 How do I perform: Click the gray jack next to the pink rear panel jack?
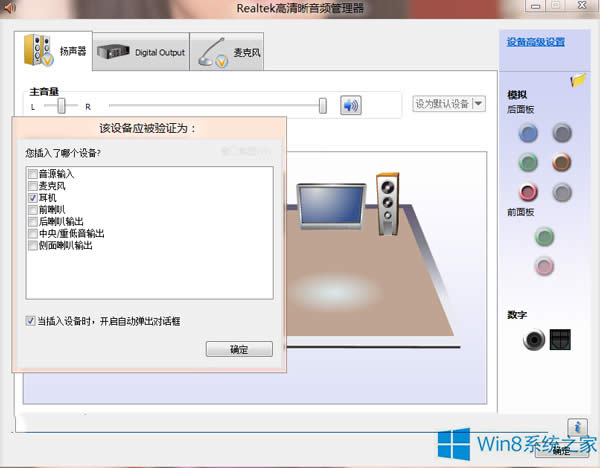tap(562, 192)
